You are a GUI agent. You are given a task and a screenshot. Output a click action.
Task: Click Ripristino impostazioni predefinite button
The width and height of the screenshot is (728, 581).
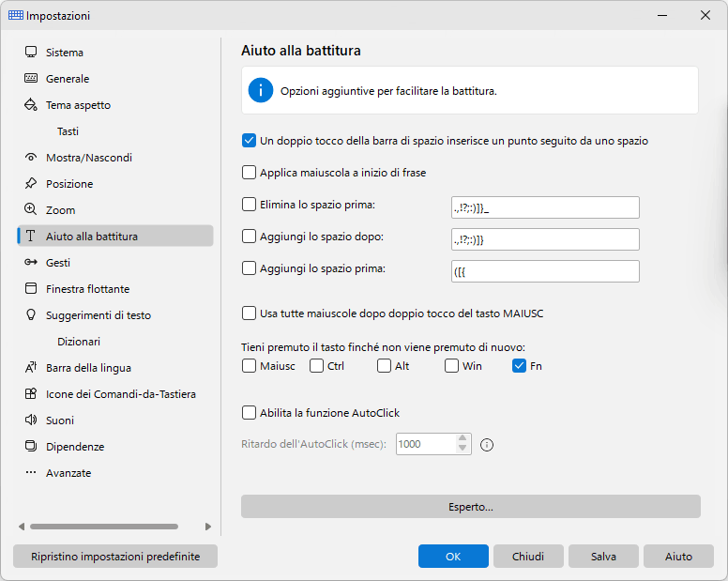pos(115,556)
